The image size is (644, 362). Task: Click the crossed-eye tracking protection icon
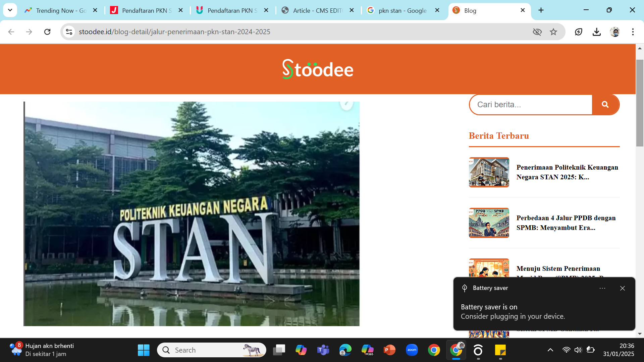537,32
